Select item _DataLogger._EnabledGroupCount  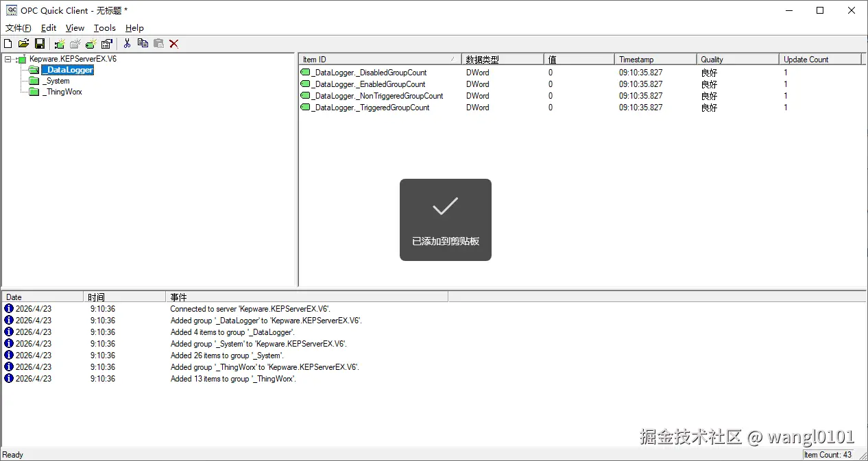[368, 84]
